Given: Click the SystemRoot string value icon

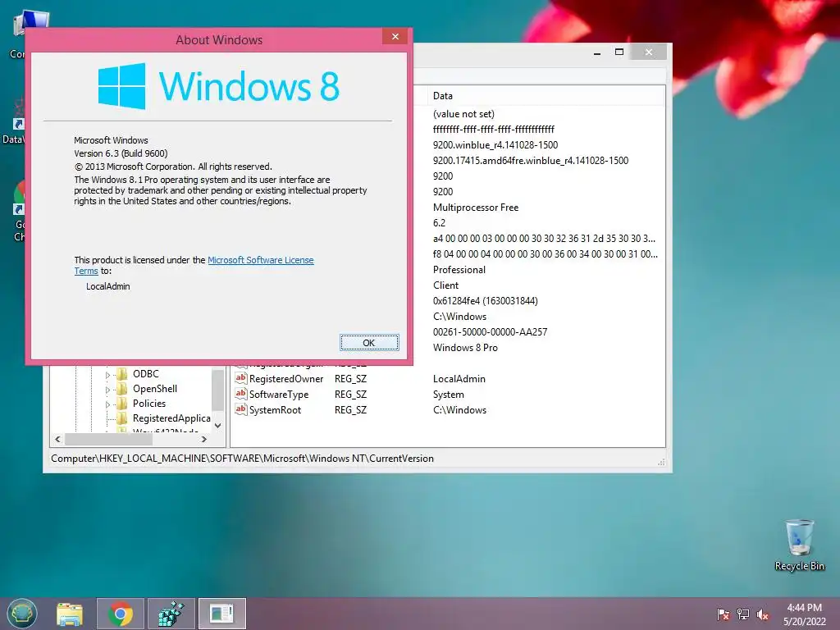Looking at the screenshot, I should [241, 409].
